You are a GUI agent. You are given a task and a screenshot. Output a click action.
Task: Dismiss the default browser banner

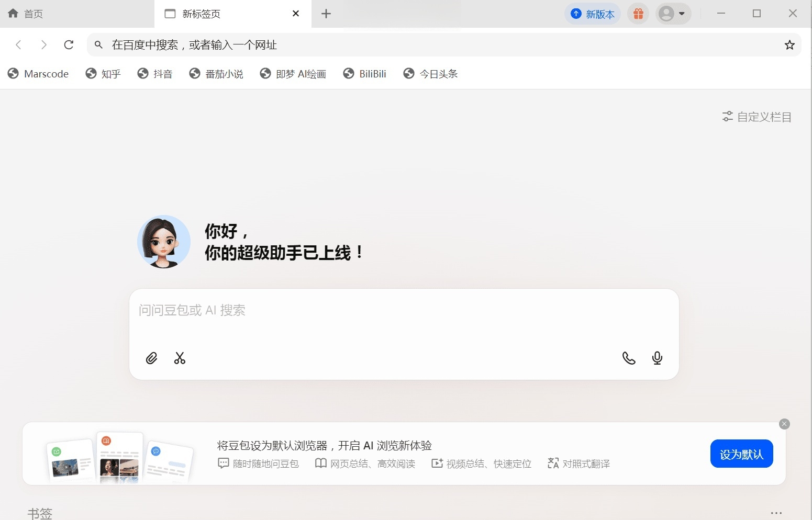784,424
